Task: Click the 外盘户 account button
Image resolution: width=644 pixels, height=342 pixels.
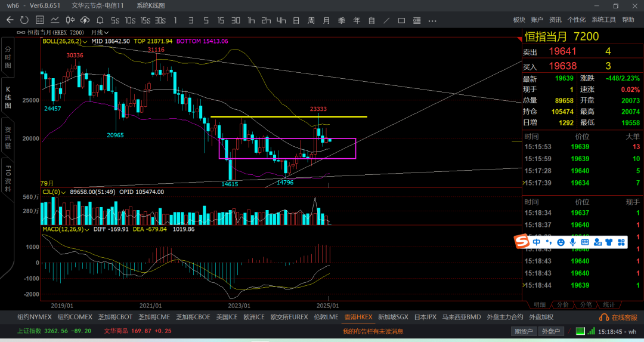Action: coord(551,331)
